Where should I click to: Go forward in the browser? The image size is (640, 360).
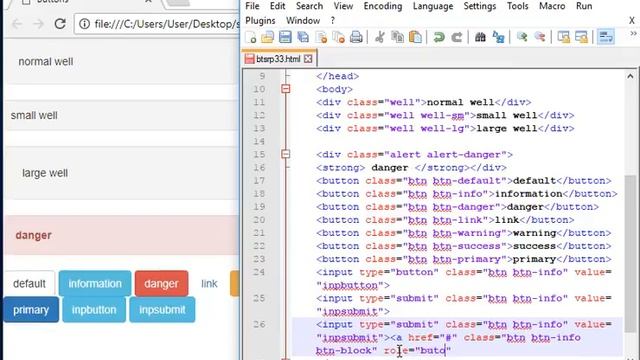(38, 24)
